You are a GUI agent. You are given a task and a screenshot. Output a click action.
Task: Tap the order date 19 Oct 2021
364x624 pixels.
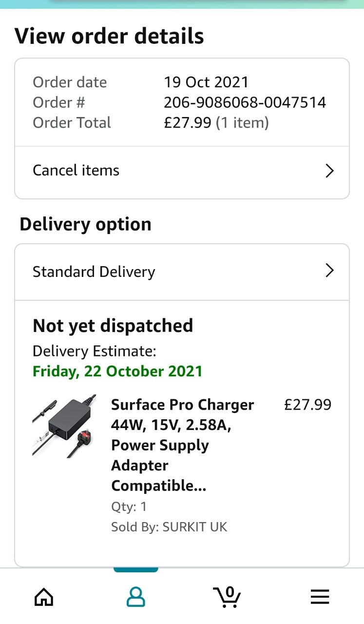pyautogui.click(x=206, y=82)
